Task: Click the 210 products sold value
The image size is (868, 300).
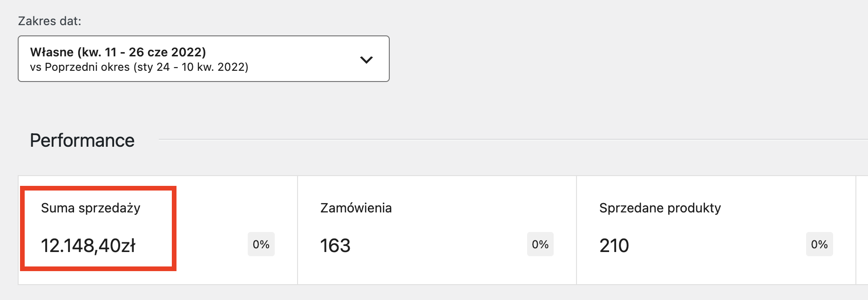Action: click(614, 245)
